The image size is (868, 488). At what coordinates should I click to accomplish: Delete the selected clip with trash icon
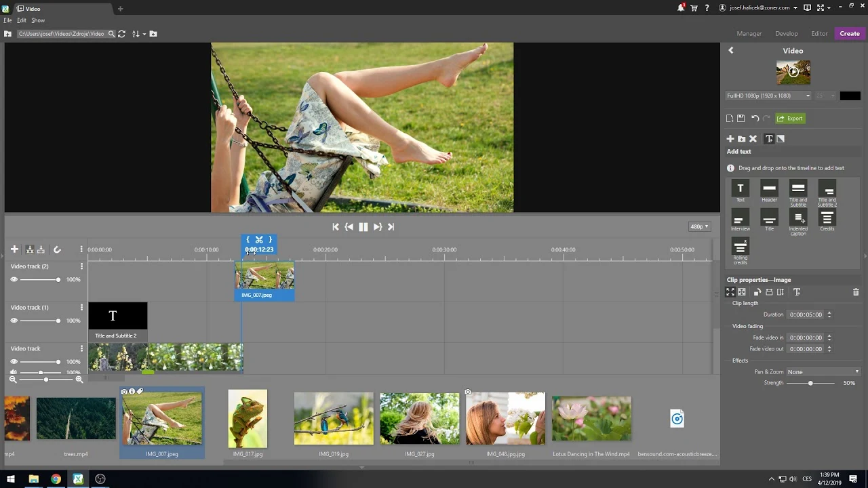click(856, 292)
